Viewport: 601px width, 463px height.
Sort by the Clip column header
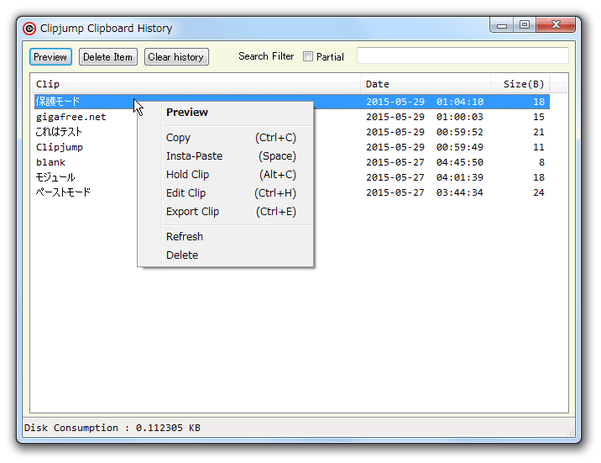pyautogui.click(x=195, y=84)
